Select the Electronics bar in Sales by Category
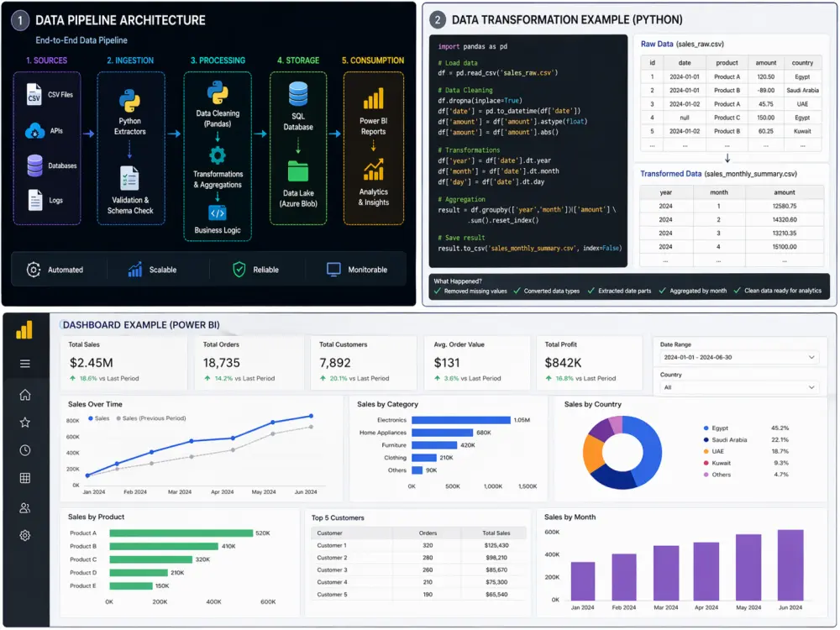This screenshot has height=630, width=840. pyautogui.click(x=460, y=420)
